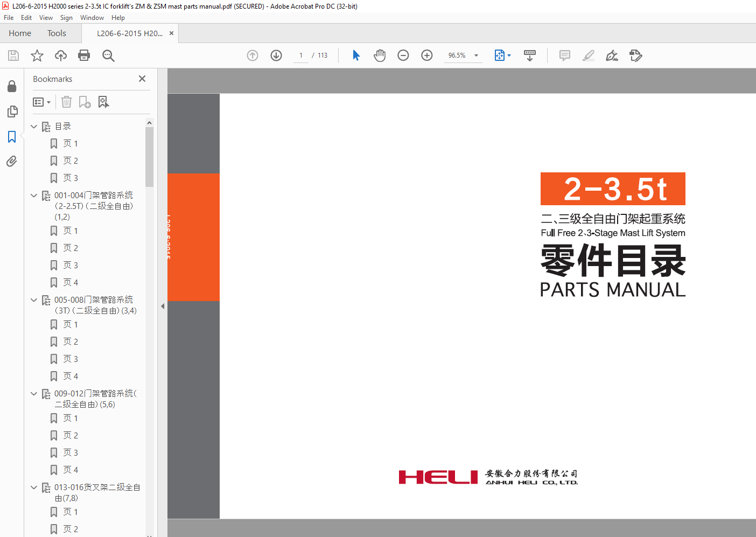Open the Fit page options tool

pos(502,55)
